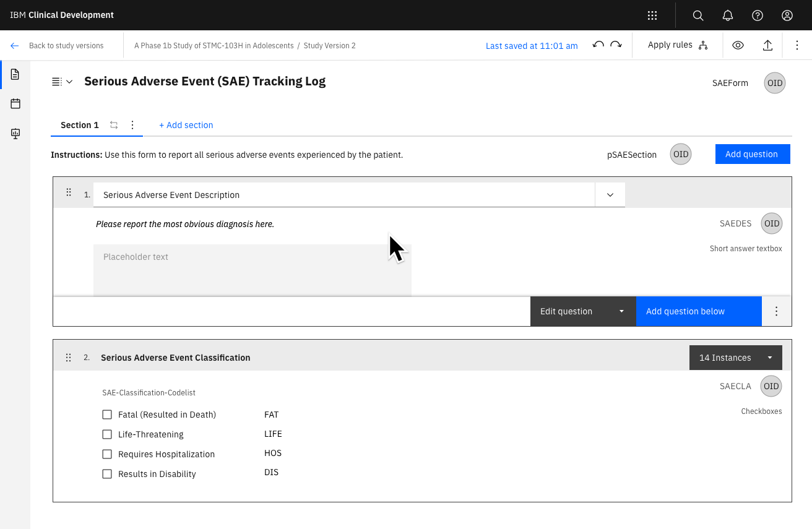812x529 pixels.
Task: Click the question 1 title input field
Action: [344, 194]
